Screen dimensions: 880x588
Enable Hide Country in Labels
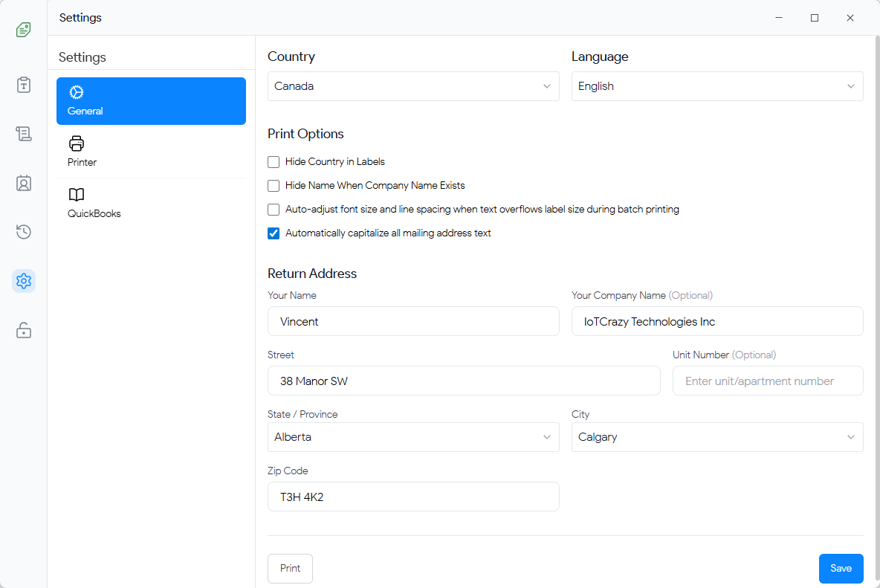coord(273,161)
